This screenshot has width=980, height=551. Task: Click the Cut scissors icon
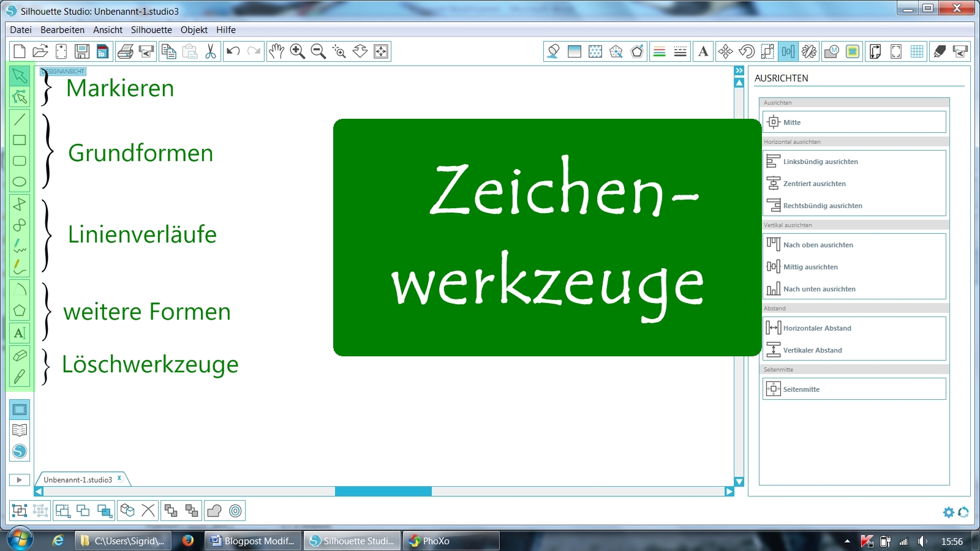(211, 51)
